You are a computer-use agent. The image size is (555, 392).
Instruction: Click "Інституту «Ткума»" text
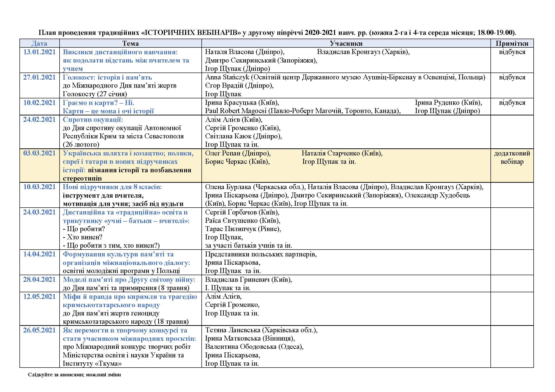point(92,364)
